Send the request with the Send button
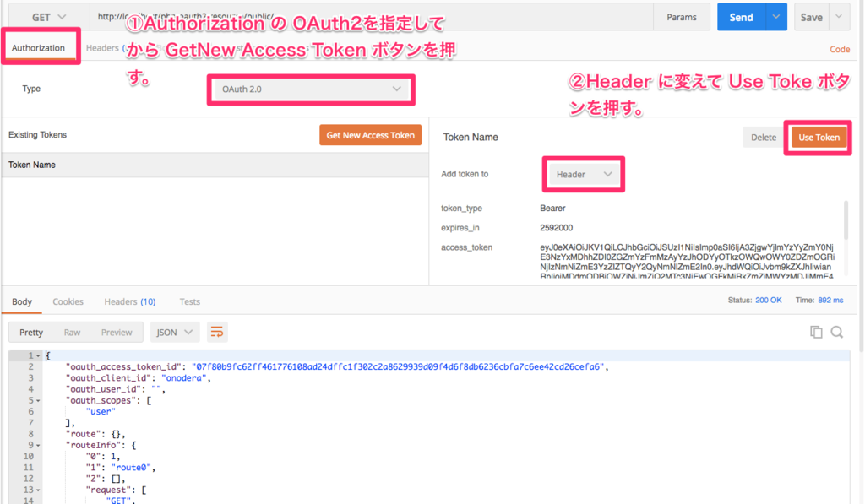 tap(741, 17)
